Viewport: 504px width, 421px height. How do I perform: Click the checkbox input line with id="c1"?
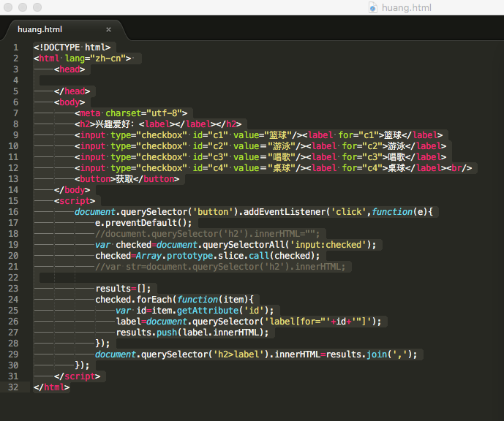click(x=258, y=135)
